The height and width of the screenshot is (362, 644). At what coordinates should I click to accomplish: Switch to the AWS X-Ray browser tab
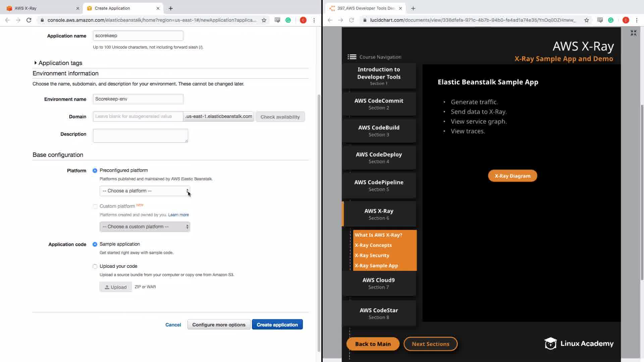coord(40,8)
